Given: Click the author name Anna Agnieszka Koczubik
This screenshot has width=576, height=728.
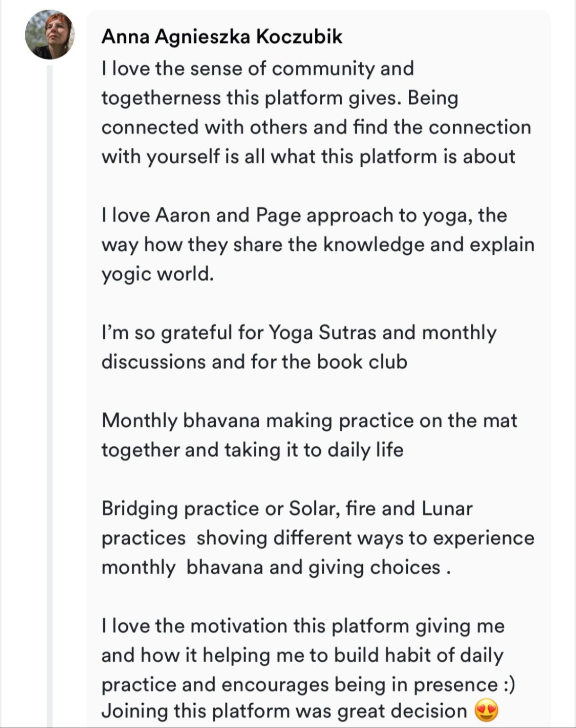Looking at the screenshot, I should 222,37.
